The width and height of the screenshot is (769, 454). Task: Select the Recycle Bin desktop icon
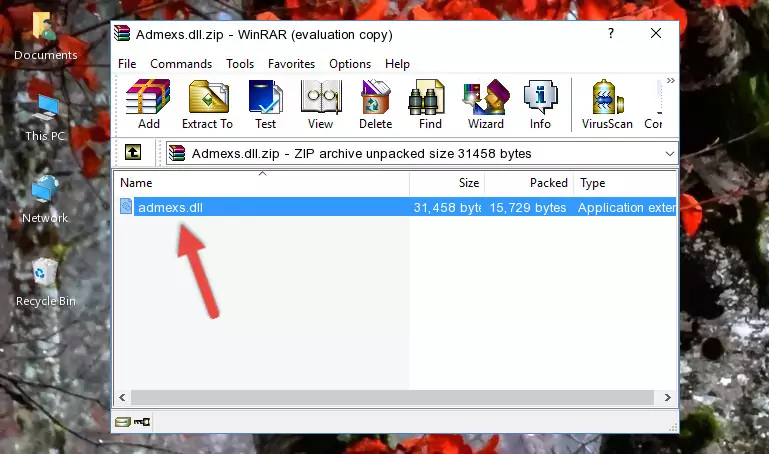pyautogui.click(x=46, y=283)
